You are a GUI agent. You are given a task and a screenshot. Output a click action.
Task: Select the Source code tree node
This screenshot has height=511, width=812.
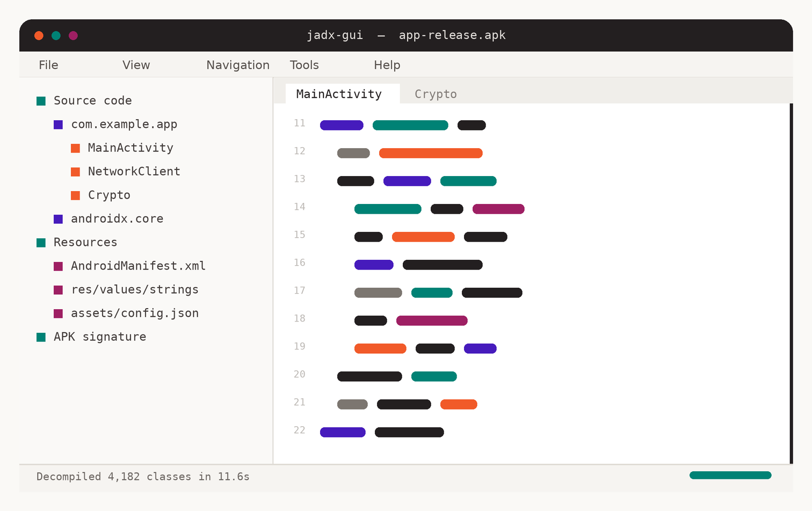(92, 101)
